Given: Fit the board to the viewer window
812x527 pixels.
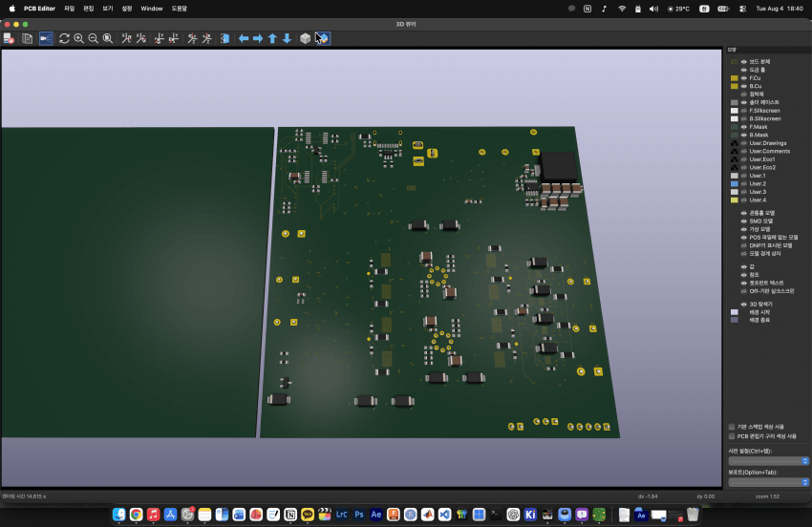Looking at the screenshot, I should click(x=108, y=38).
